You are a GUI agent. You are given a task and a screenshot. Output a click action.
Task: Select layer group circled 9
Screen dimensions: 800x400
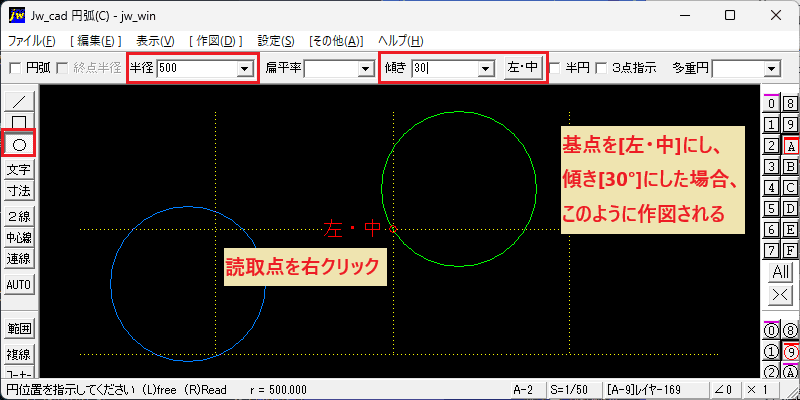(x=790, y=352)
